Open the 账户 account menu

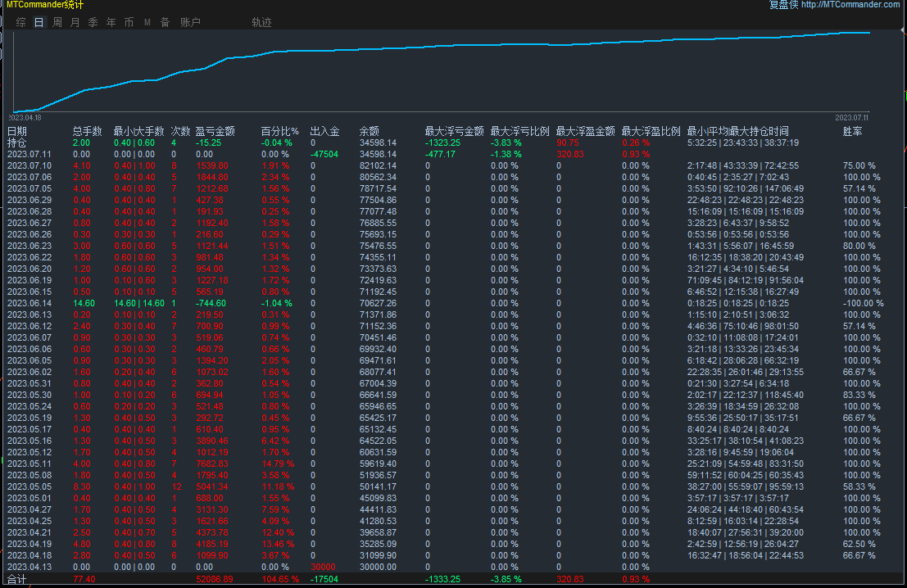pos(190,22)
